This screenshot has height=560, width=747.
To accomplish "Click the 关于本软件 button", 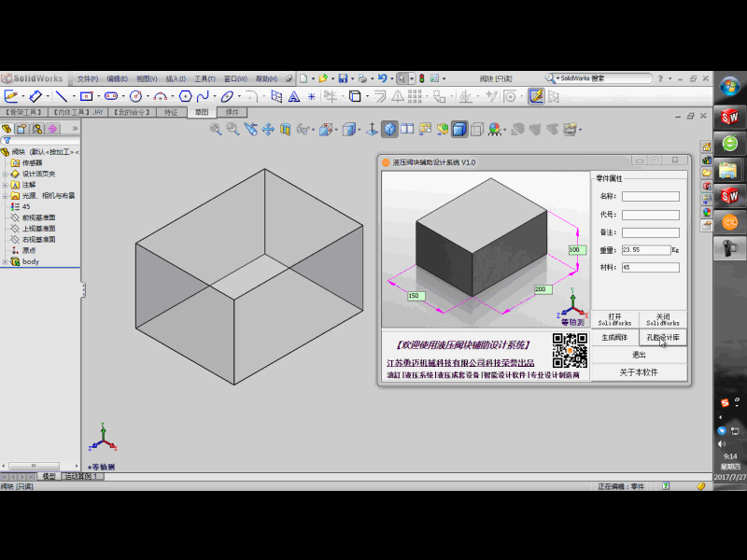I will pos(639,372).
